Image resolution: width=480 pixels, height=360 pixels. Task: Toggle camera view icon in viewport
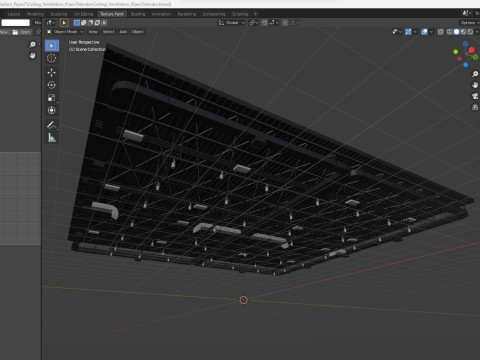click(475, 96)
